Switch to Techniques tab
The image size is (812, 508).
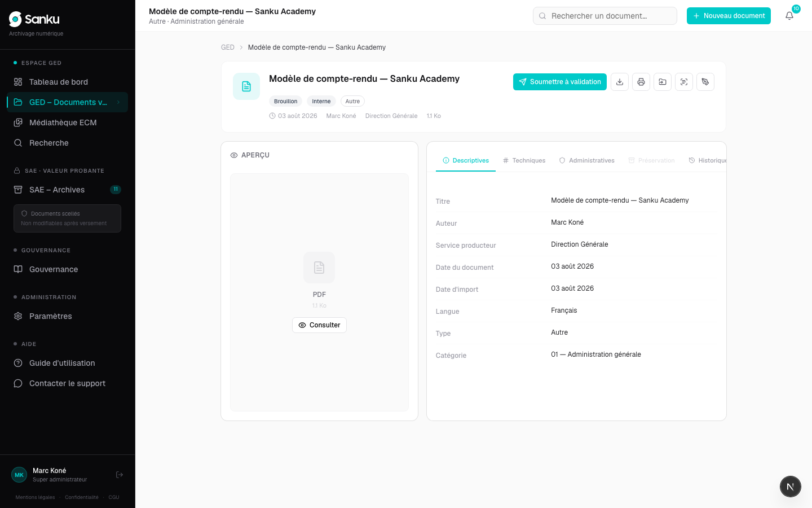coord(524,160)
